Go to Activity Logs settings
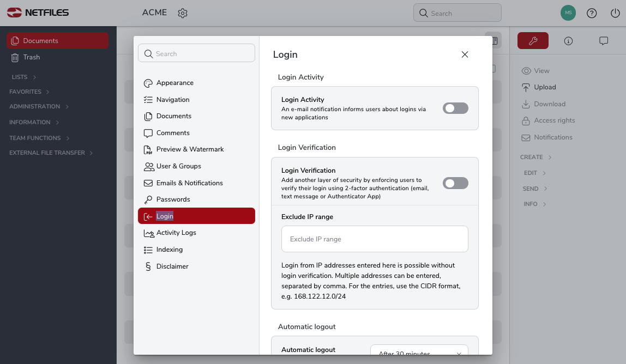Viewport: 626px width, 364px height. pyautogui.click(x=176, y=233)
